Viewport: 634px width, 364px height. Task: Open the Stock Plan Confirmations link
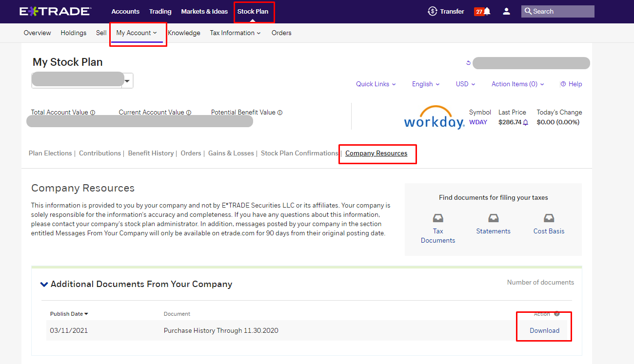coord(299,153)
